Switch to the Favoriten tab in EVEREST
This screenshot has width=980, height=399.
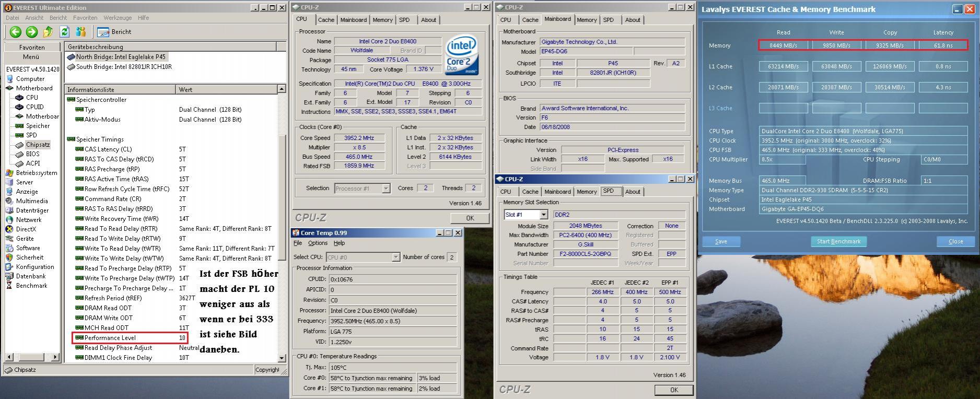coord(32,47)
